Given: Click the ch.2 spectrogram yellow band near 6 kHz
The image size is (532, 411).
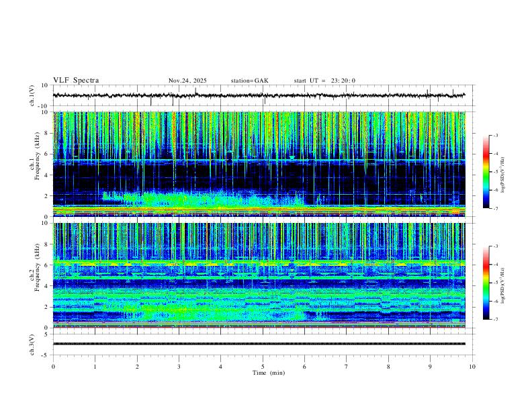Looking at the screenshot, I should tap(259, 263).
